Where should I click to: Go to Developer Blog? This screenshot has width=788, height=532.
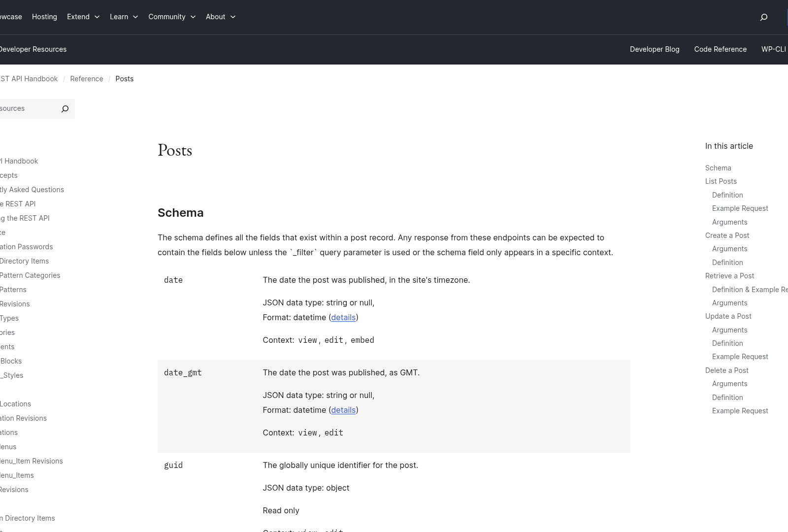click(655, 49)
